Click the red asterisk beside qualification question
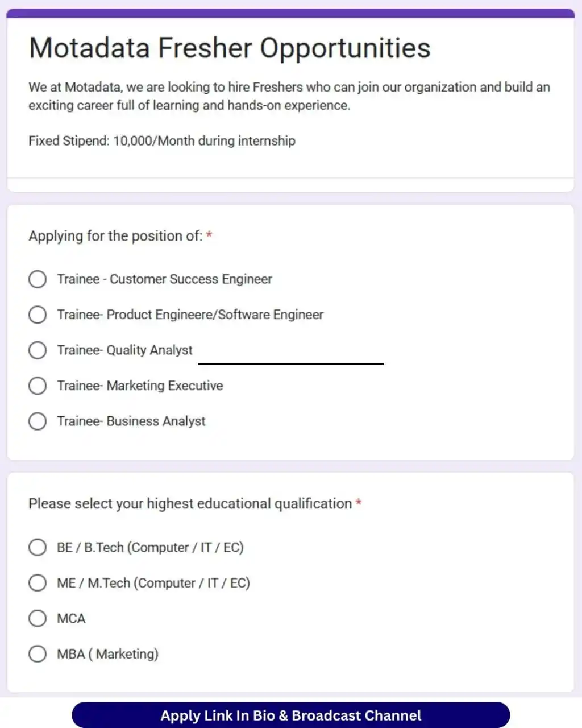Screen dimensions: 582x728 click(359, 502)
